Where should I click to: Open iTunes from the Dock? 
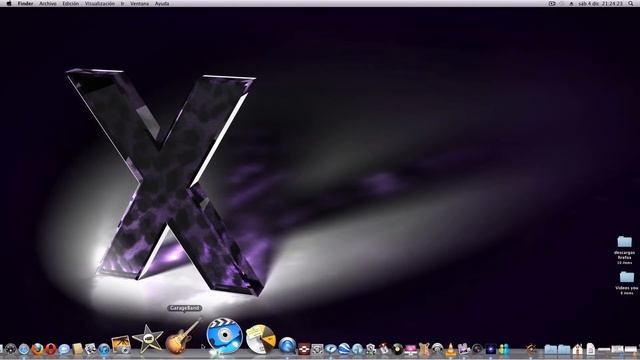pyautogui.click(x=104, y=349)
